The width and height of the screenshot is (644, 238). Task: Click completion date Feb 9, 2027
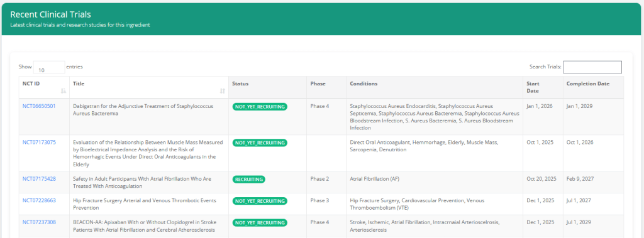pos(580,179)
